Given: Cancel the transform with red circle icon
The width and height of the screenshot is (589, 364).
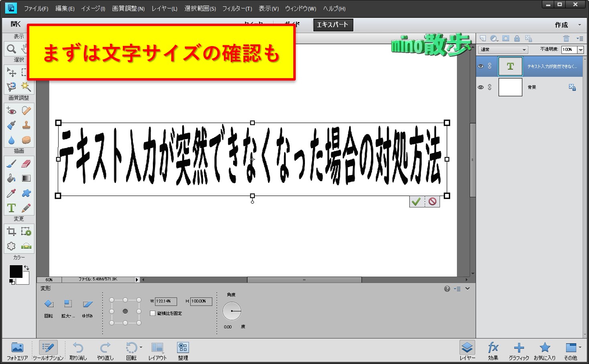Looking at the screenshot, I should (x=432, y=202).
